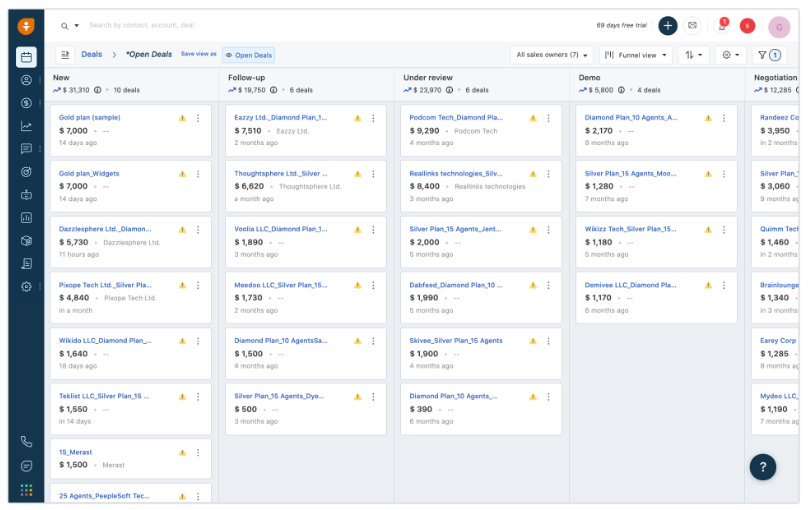The image size is (810, 510).
Task: Open three-dot menu on Podcom Tech deal
Action: pos(548,118)
